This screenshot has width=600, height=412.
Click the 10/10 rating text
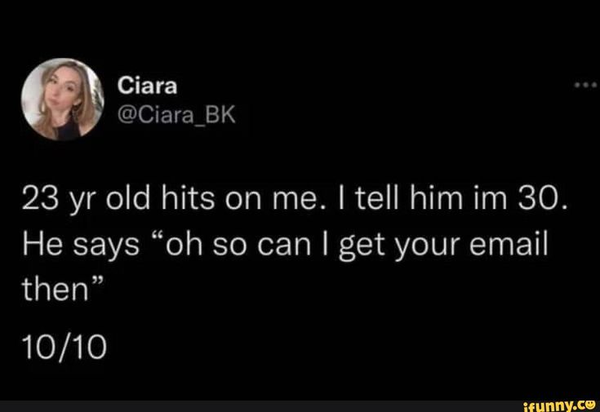click(x=64, y=349)
